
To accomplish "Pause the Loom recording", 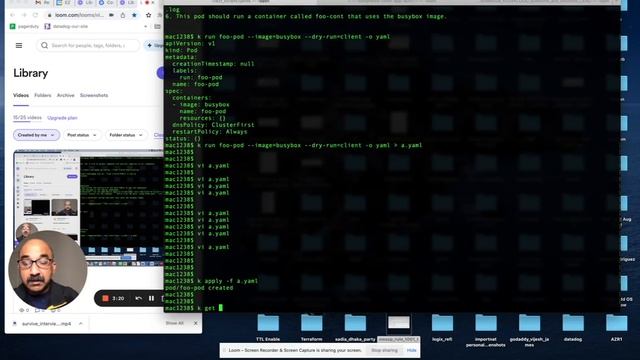I will 151,298.
